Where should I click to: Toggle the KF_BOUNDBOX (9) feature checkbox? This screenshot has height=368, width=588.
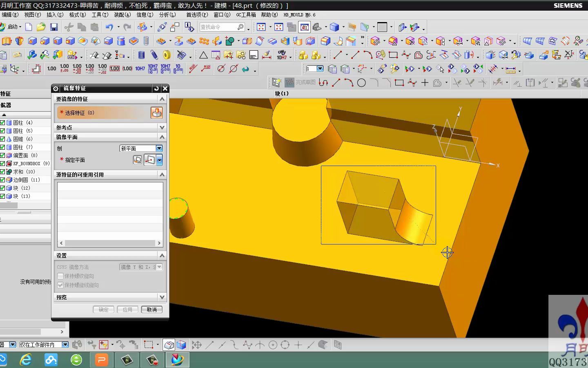point(2,164)
